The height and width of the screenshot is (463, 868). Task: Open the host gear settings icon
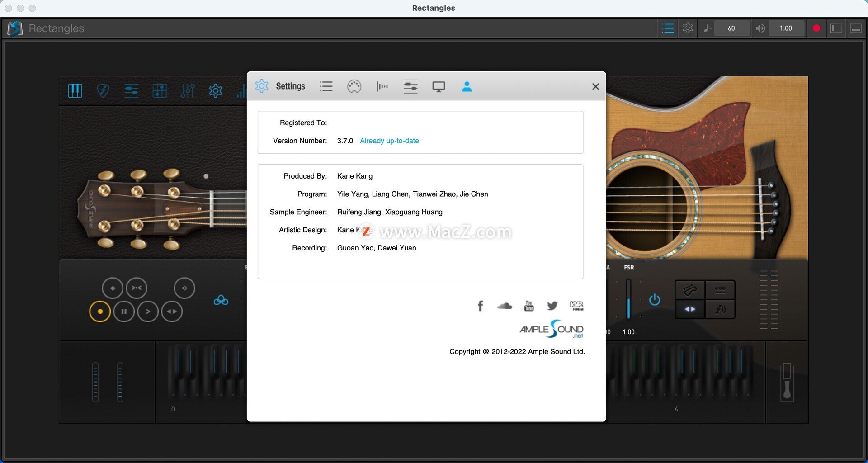688,28
